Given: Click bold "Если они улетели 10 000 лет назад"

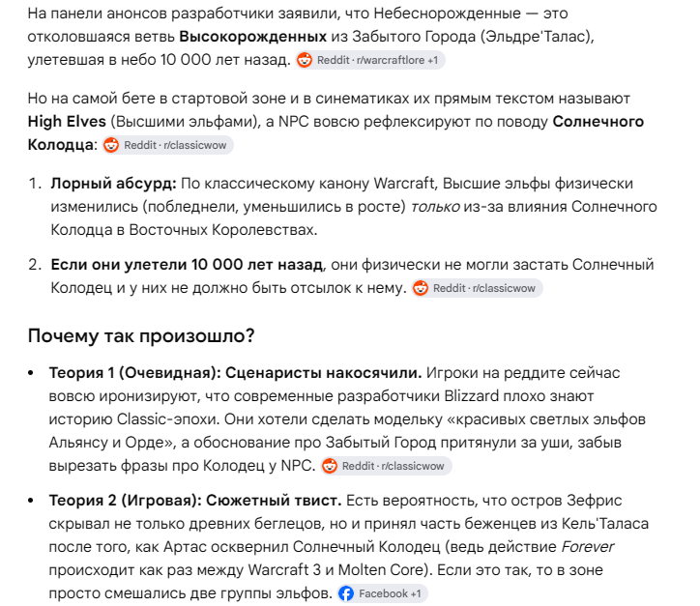Looking at the screenshot, I should 187,265.
